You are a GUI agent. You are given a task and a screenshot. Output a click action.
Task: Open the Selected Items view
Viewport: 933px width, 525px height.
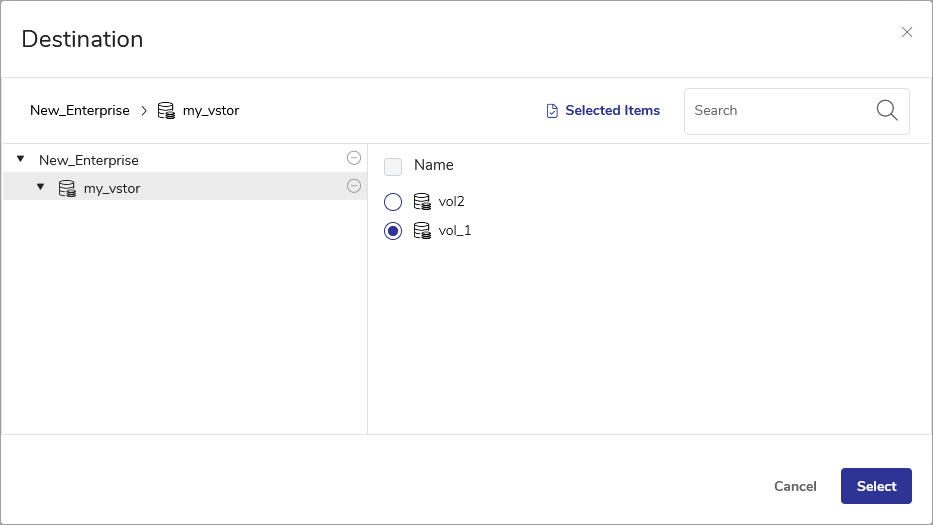click(612, 111)
